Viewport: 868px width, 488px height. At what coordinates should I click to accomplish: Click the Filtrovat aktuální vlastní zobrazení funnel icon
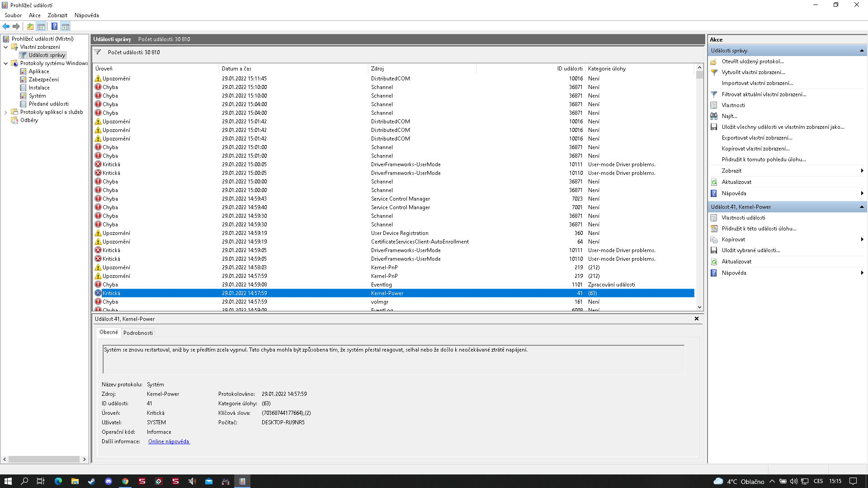tap(714, 94)
